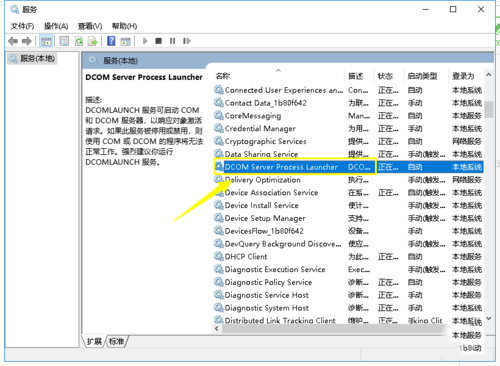Click the vertical scrollbar down arrow

(489, 318)
